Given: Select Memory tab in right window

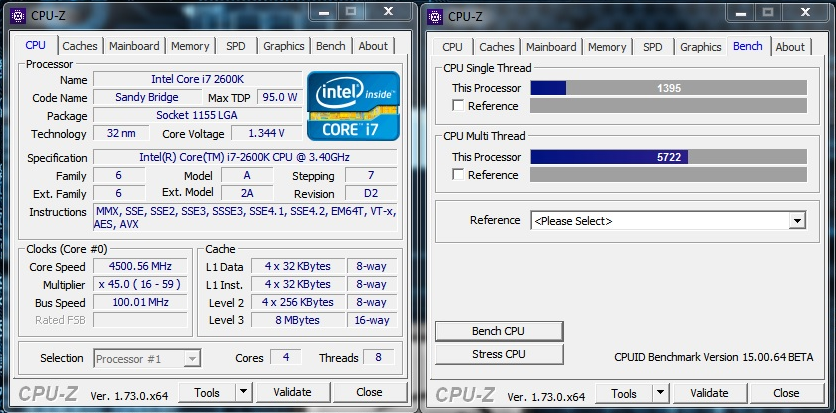Looking at the screenshot, I should point(607,47).
